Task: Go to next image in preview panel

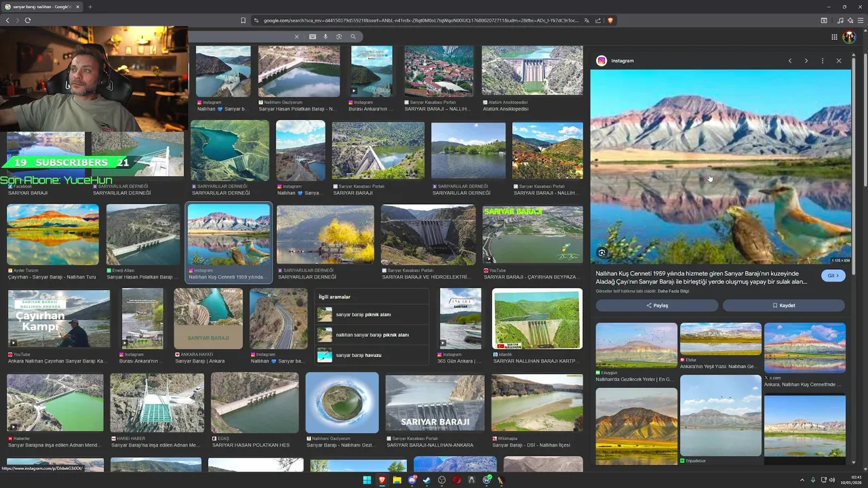Action: [x=806, y=61]
